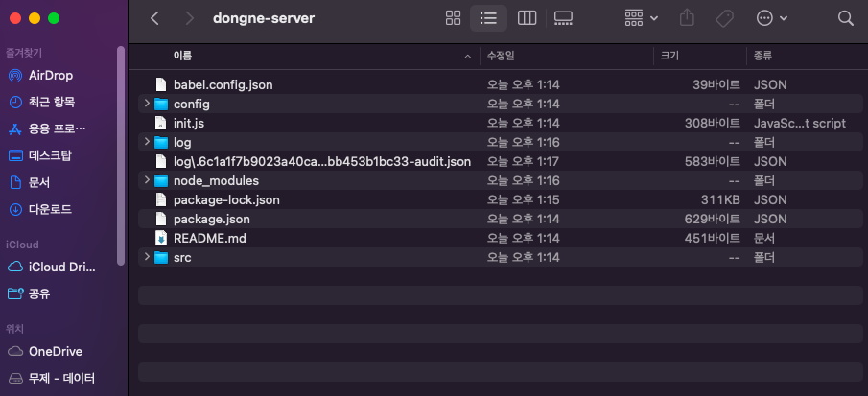Viewport: 868px width, 396px height.
Task: Switch to list view
Action: click(488, 18)
